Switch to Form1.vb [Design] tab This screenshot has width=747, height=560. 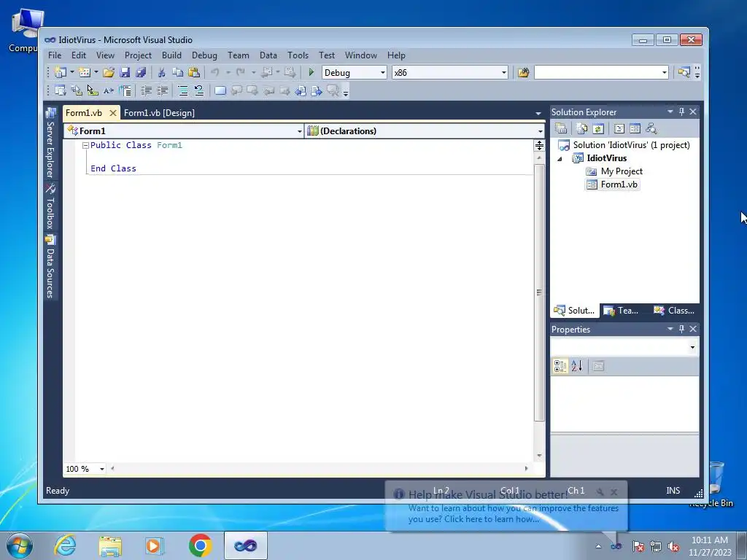pyautogui.click(x=159, y=113)
